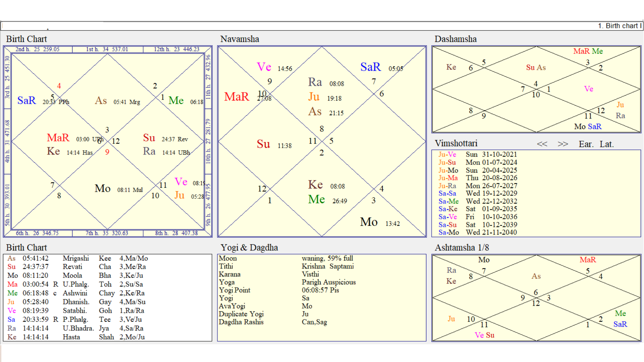Image resolution: width=644 pixels, height=362 pixels.
Task: Select "Ear." in the Vimshottari header
Action: point(586,144)
